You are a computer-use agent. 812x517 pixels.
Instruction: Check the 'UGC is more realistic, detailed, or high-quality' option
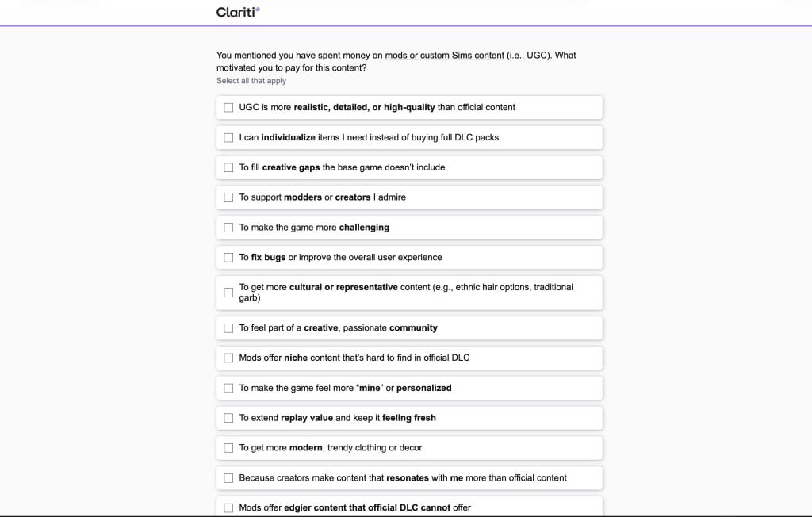229,107
